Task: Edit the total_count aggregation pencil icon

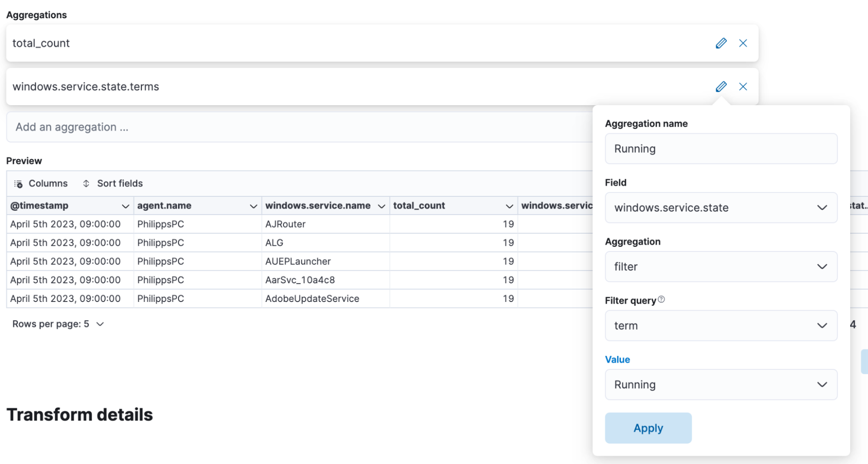Action: pos(721,43)
